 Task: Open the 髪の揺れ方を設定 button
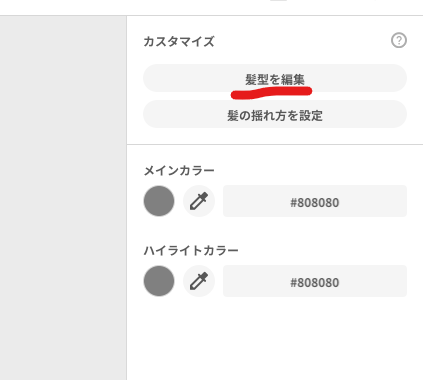(275, 114)
